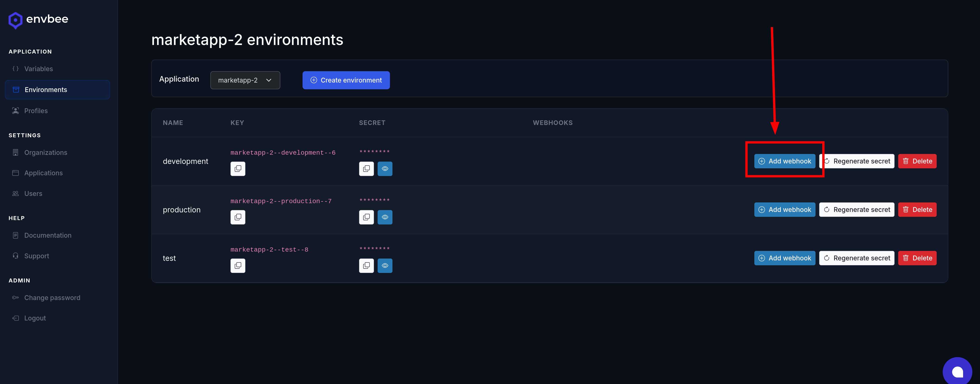980x384 pixels.
Task: Delete the test environment
Action: [917, 258]
